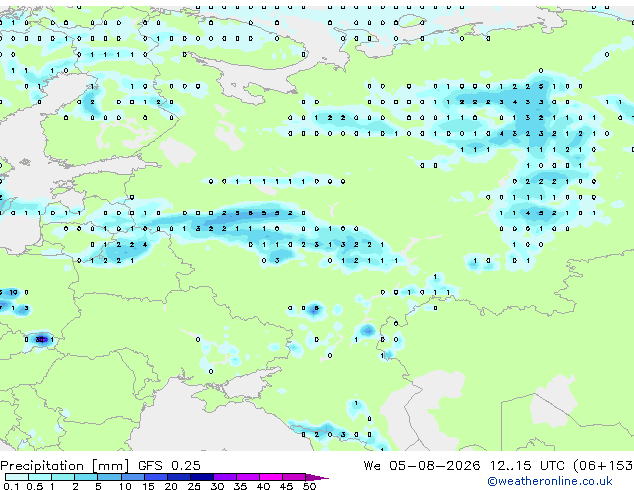Pick the 2–5 mm legend swatch
The width and height of the screenshot is (634, 490).
coord(86,477)
